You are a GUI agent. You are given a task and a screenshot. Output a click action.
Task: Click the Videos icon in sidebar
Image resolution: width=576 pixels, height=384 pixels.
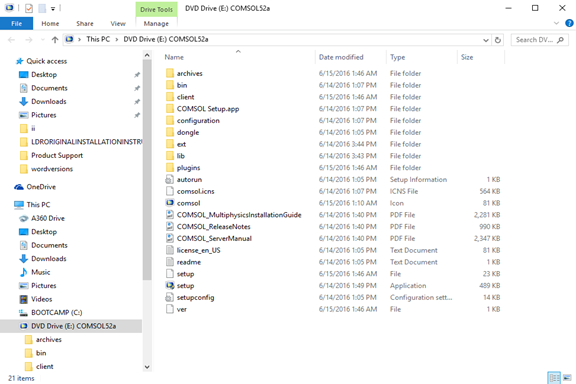(x=24, y=299)
